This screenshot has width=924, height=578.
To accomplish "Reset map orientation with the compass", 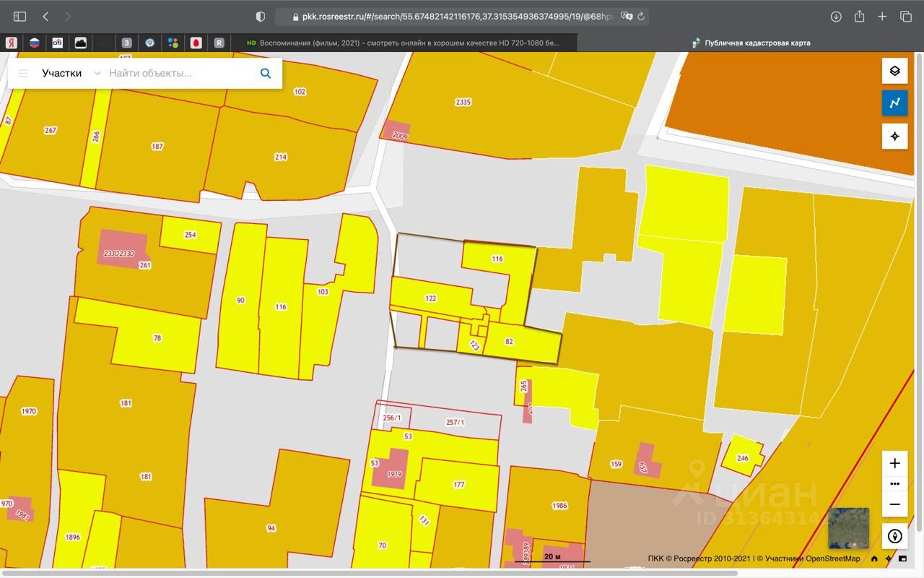I will pyautogui.click(x=894, y=536).
